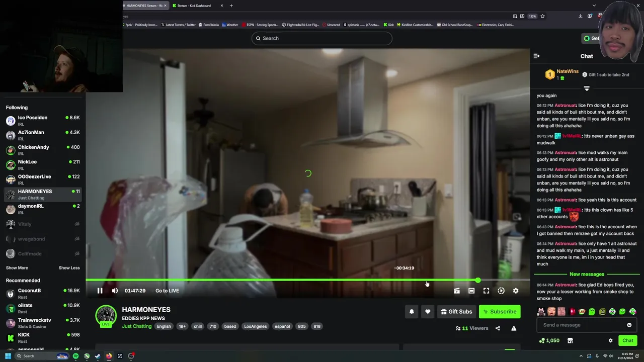This screenshot has width=644, height=362.
Task: Enter fullscreen video mode
Action: (x=486, y=291)
